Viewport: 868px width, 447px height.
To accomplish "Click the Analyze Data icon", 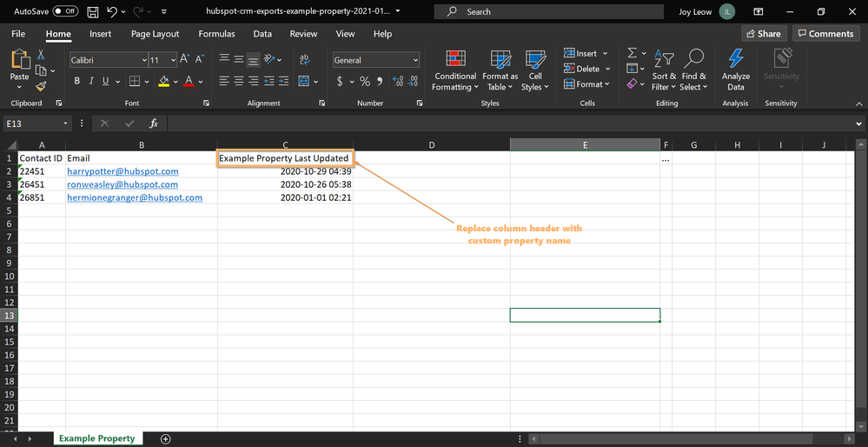I will (x=736, y=59).
